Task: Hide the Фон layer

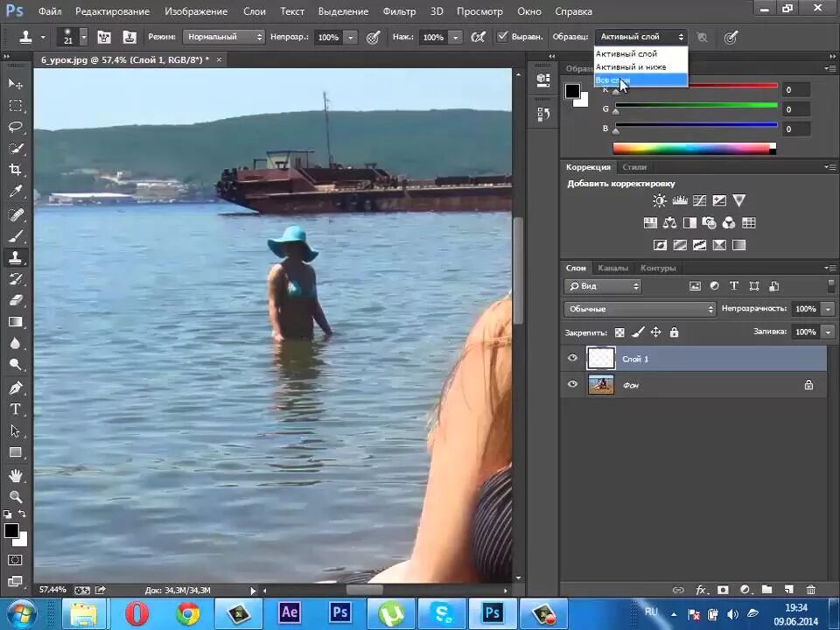Action: (x=572, y=384)
